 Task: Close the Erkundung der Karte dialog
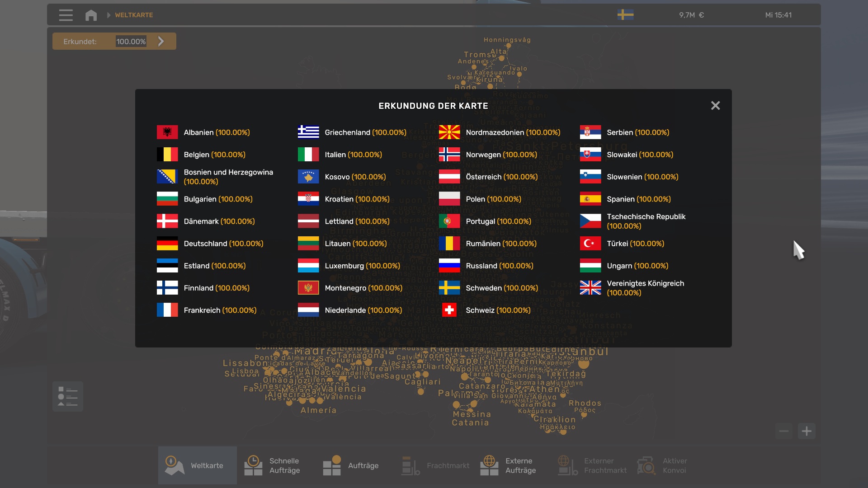coord(715,105)
